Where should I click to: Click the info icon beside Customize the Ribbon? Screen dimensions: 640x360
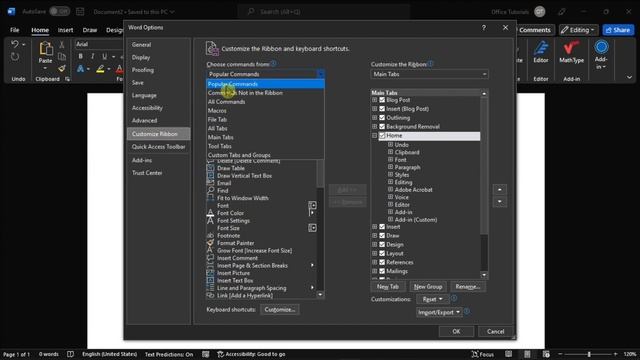click(430, 64)
